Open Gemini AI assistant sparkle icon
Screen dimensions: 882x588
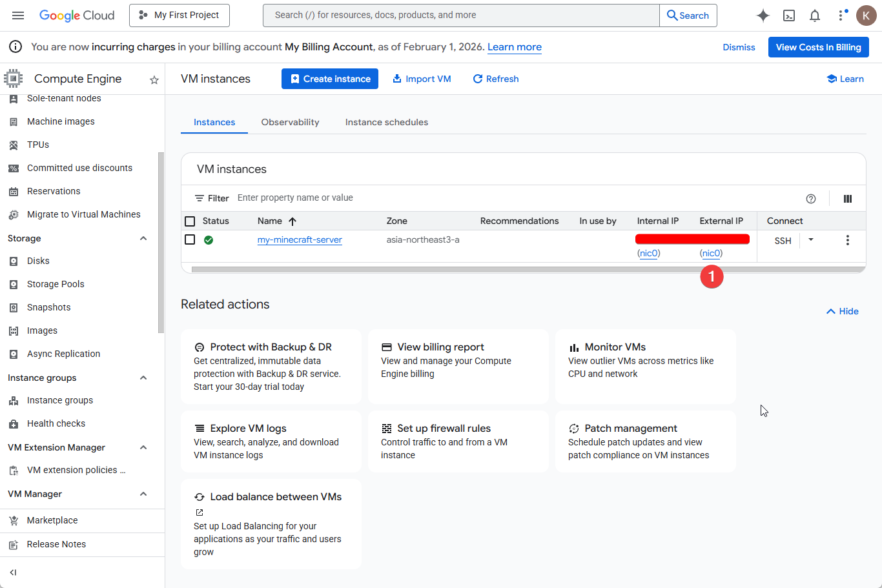pos(763,15)
